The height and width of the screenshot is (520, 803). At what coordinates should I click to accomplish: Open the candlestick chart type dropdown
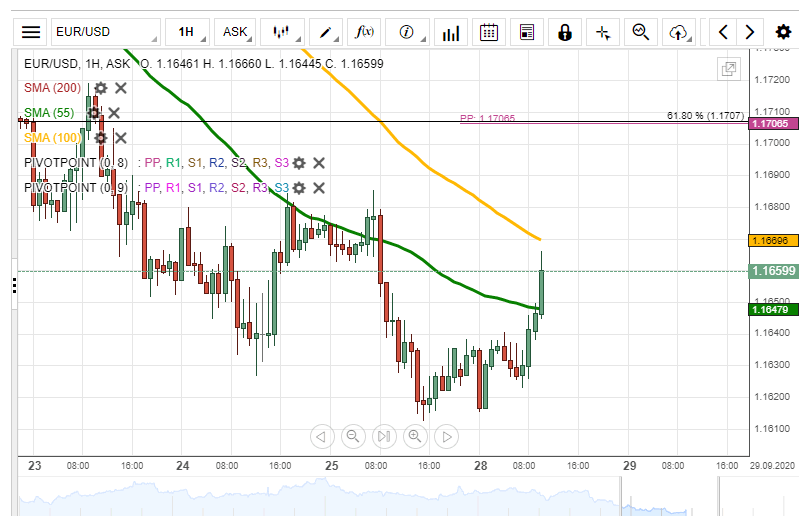click(282, 32)
